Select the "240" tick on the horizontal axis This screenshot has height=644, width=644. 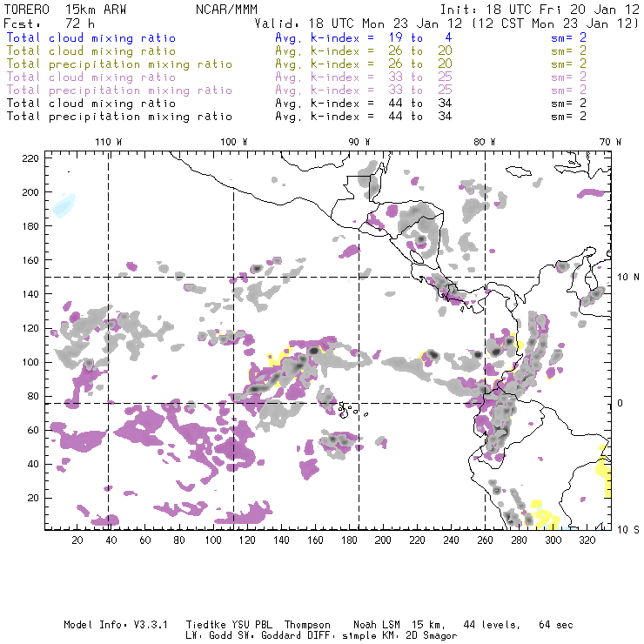(x=452, y=540)
